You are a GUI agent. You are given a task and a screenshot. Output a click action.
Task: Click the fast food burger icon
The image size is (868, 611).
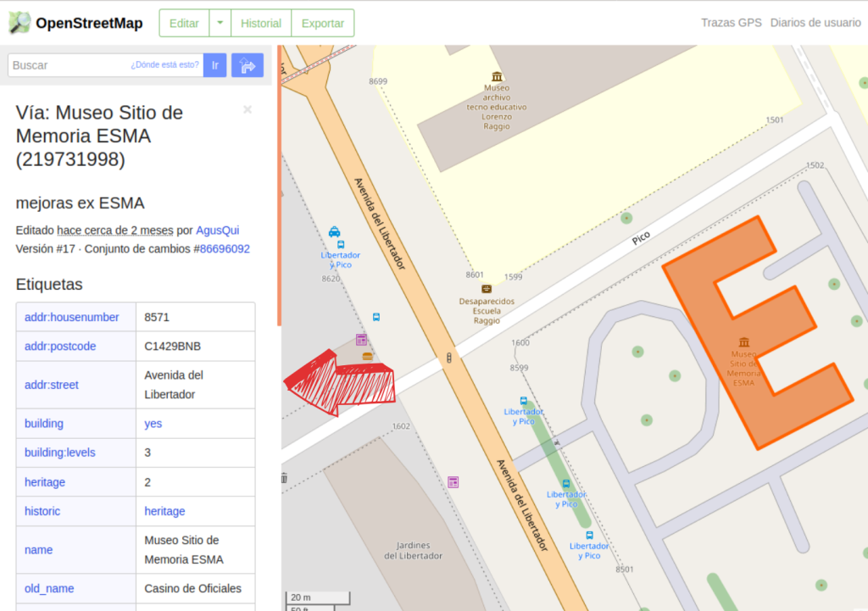pos(367,357)
